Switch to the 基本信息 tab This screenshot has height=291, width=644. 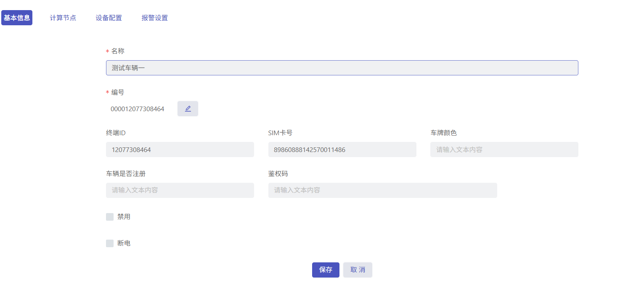click(x=17, y=18)
